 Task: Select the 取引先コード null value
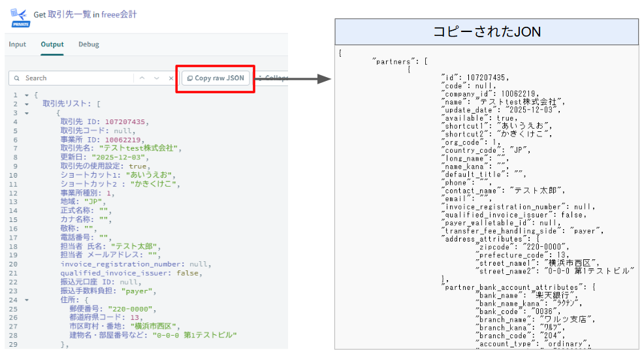coord(122,131)
